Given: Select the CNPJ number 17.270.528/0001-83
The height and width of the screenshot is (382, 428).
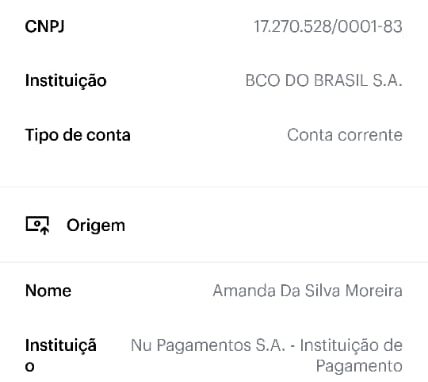Looking at the screenshot, I should 328,26.
